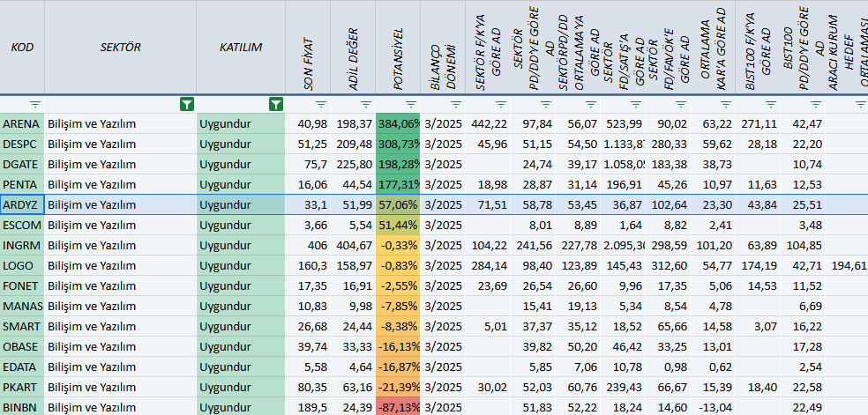The image size is (868, 415).
Task: Click the 442,22 value in ARENA row
Action: coord(489,123)
